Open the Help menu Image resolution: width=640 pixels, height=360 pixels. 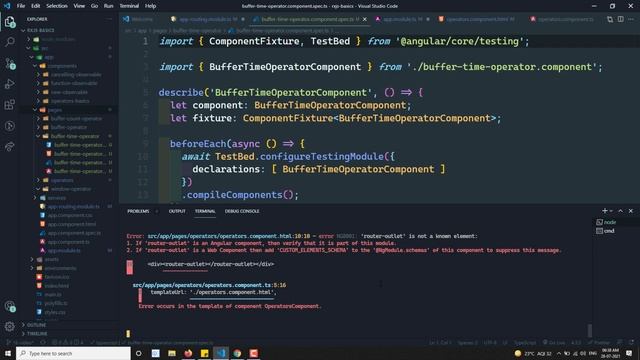pos(151,6)
